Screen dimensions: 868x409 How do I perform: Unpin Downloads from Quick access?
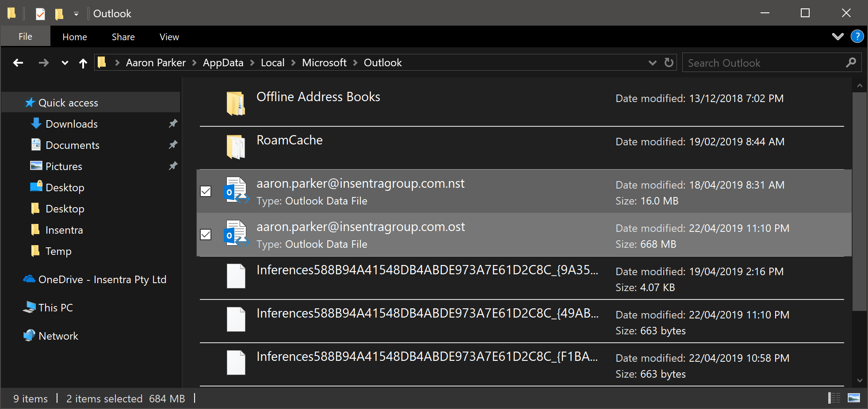click(x=173, y=124)
